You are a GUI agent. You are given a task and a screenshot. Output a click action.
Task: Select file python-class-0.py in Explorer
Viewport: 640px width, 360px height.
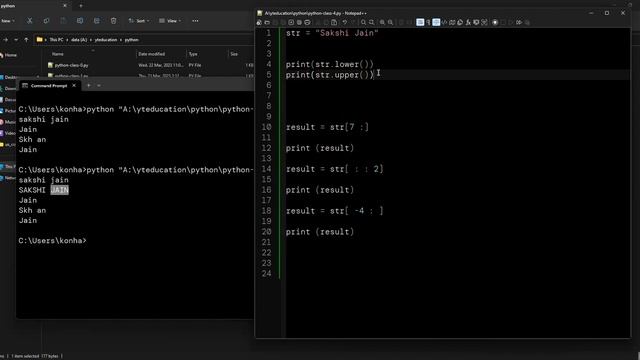71,65
